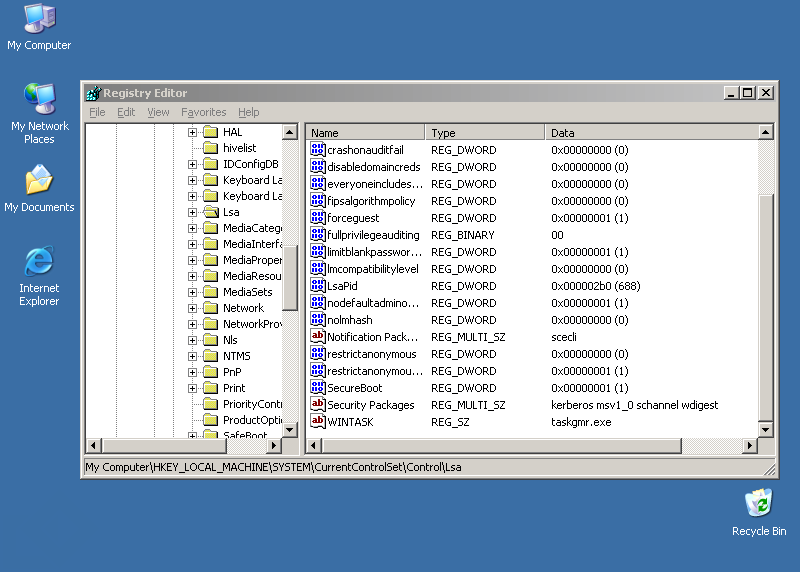The width and height of the screenshot is (800, 572).
Task: Click the LsaPid value icon
Action: coord(317,286)
